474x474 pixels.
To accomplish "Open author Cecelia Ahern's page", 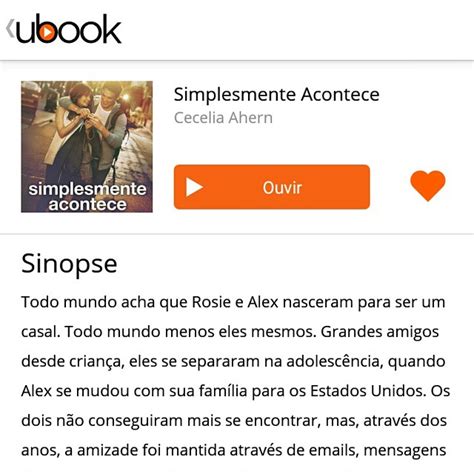I will point(223,118).
